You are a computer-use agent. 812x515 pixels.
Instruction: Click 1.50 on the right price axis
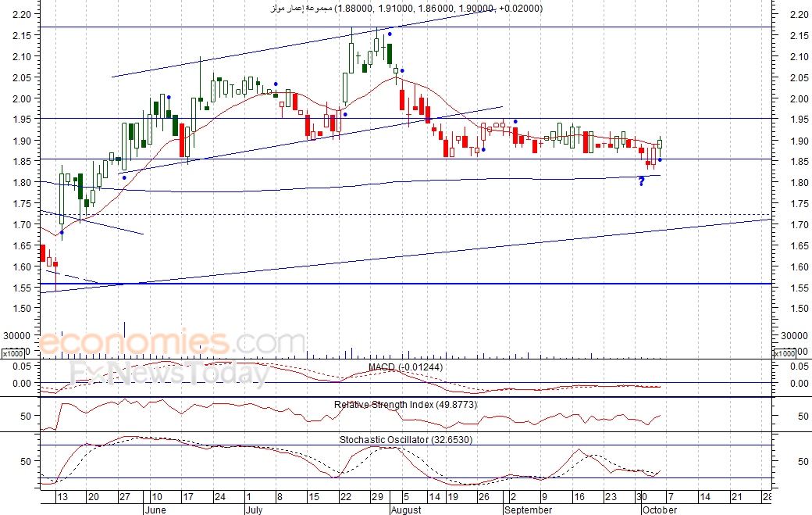(799, 308)
